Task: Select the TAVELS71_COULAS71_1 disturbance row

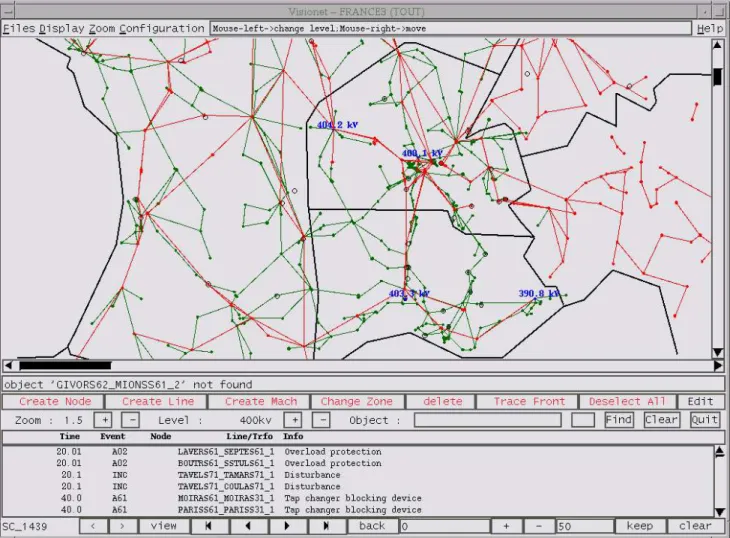Action: [358, 486]
